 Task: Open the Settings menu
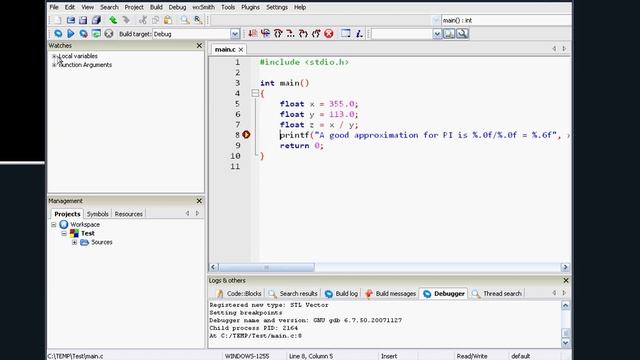pyautogui.click(x=277, y=7)
